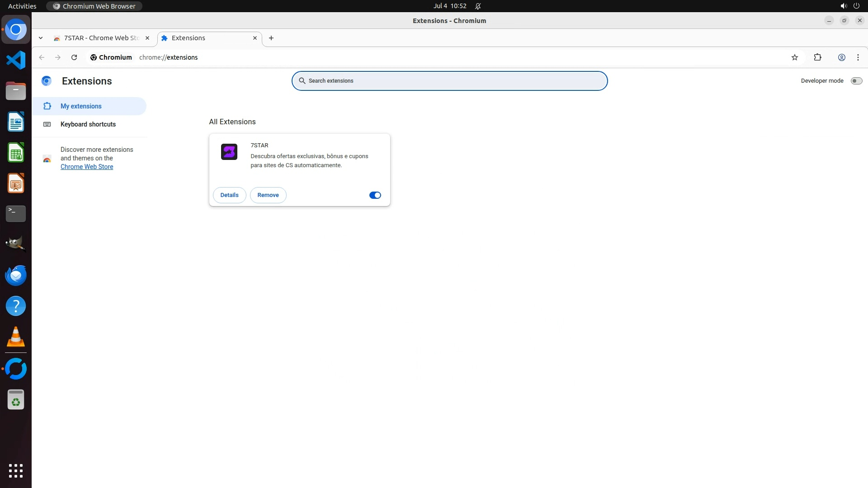Click the Details button for 7STAR
Viewport: 868px width, 488px height.
coord(229,195)
